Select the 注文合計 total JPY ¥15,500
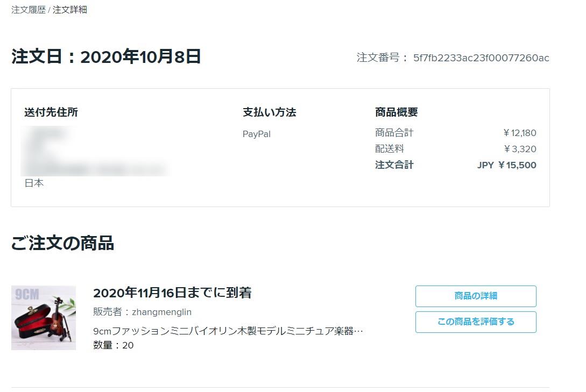This screenshot has width=586, height=392. click(x=506, y=165)
